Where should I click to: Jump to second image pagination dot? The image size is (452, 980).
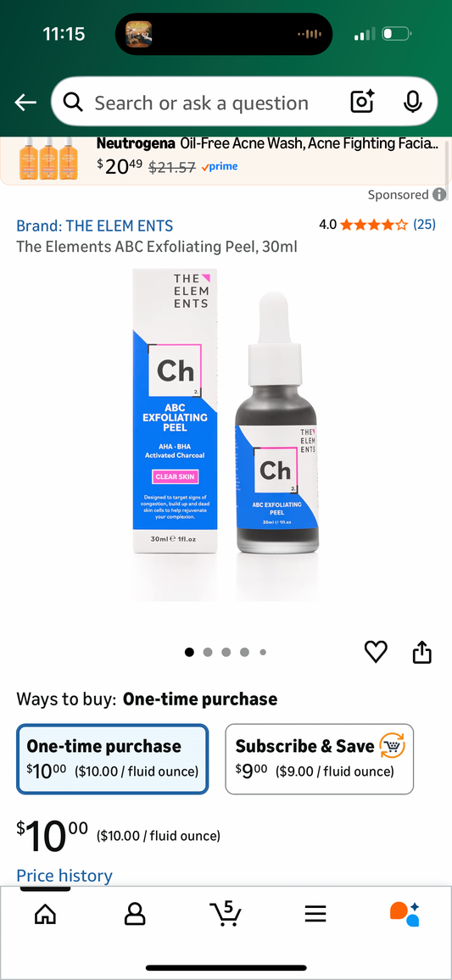pyautogui.click(x=208, y=652)
